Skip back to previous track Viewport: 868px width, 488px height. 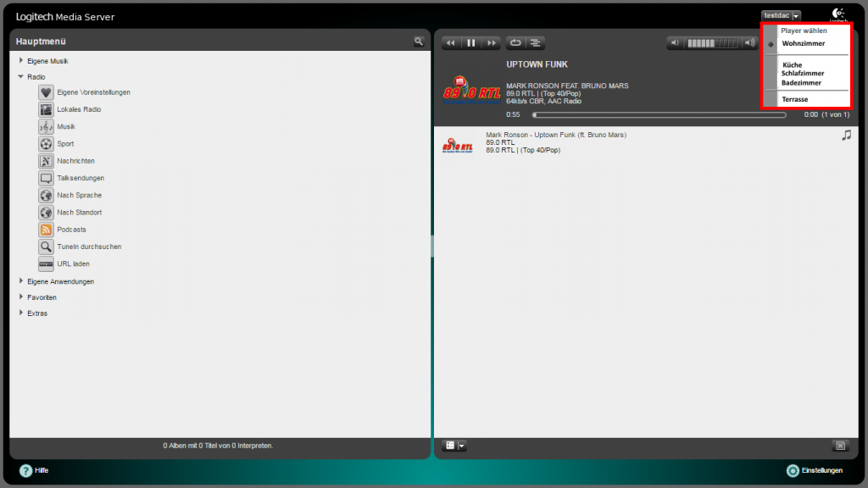click(451, 43)
